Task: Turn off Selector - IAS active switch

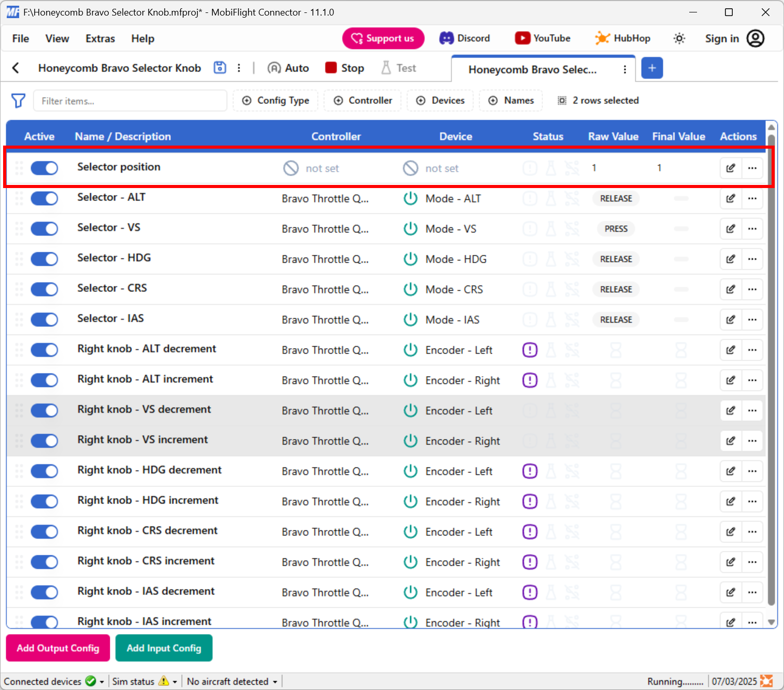Action: [44, 320]
